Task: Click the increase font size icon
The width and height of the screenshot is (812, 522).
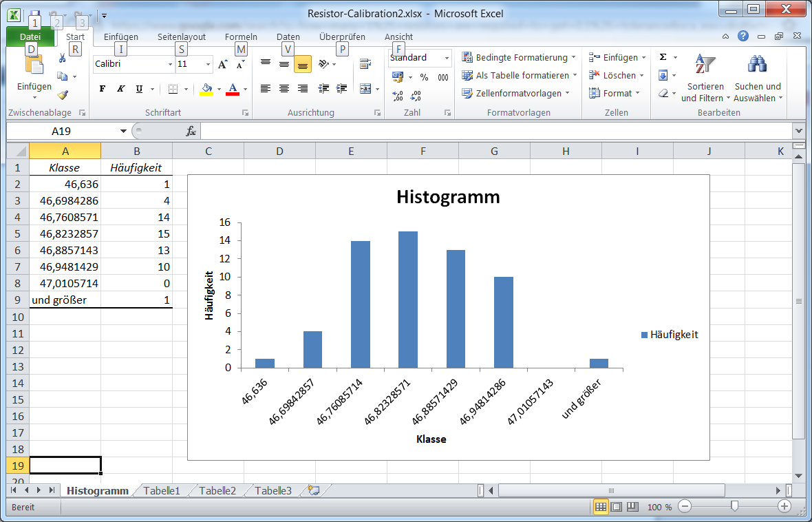Action: tap(222, 65)
